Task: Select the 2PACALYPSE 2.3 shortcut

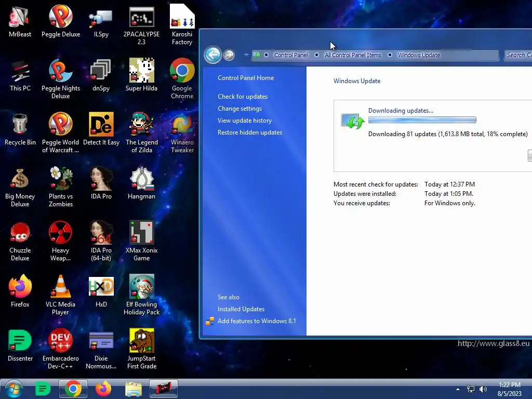Action: coord(141,25)
